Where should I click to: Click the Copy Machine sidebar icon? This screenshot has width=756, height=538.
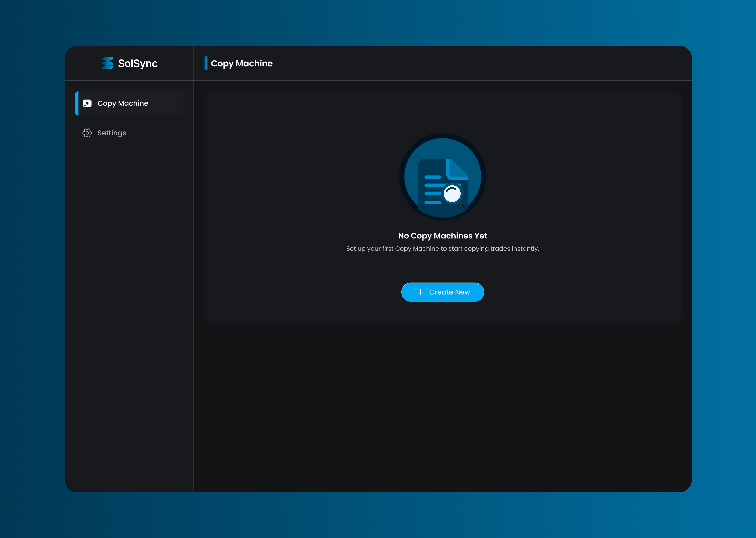pos(87,103)
